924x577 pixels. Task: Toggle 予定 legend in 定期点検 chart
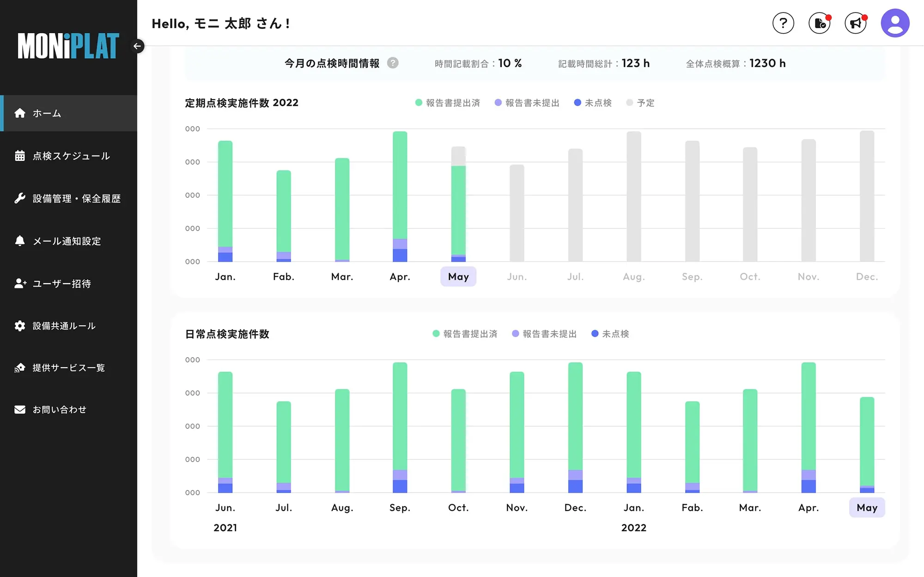pos(640,103)
